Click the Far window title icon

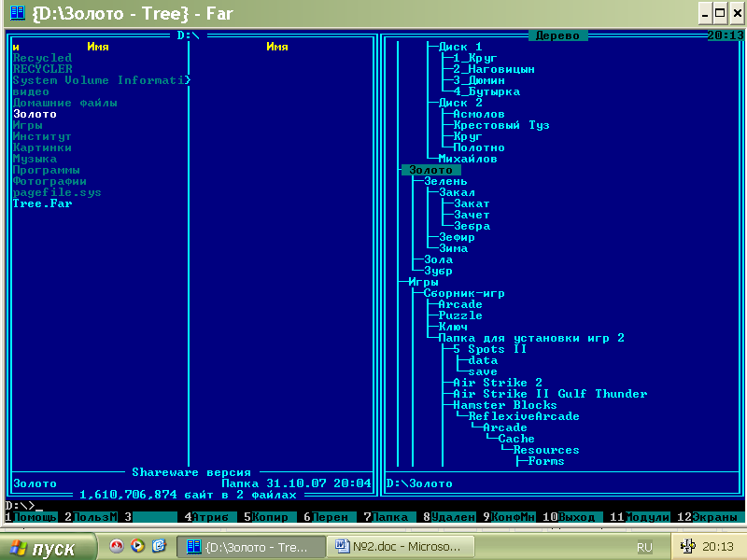(18, 13)
